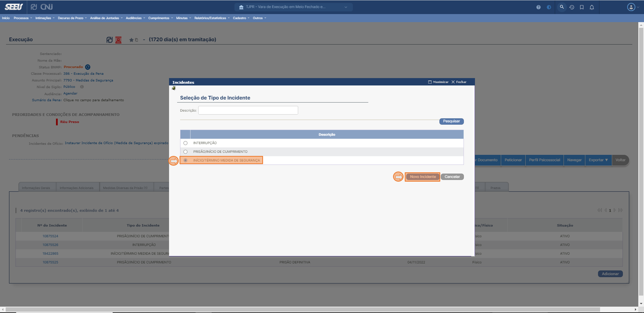
Task: Click the horizontal scrollbar at bottom
Action: coord(303,309)
